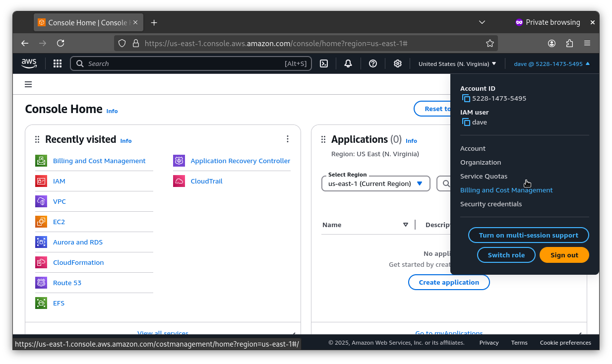
Task: Open a new browser tab
Action: (154, 23)
